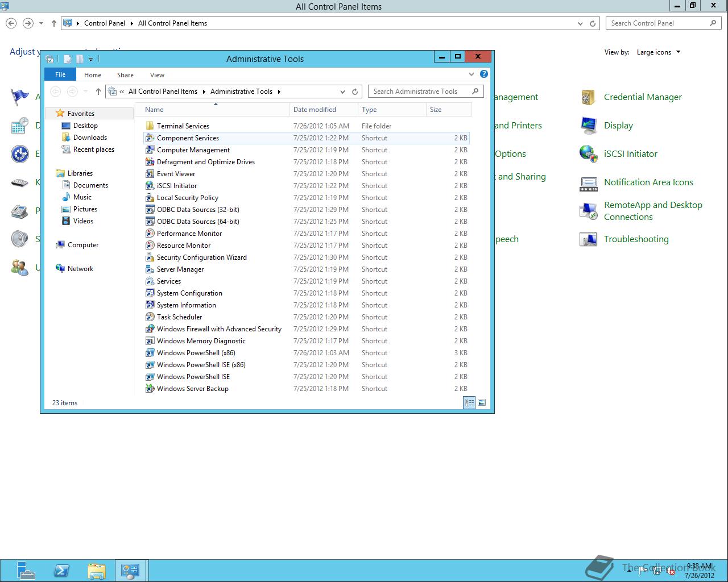Switch to the View ribbon tab
The height and width of the screenshot is (582, 728).
click(x=157, y=75)
